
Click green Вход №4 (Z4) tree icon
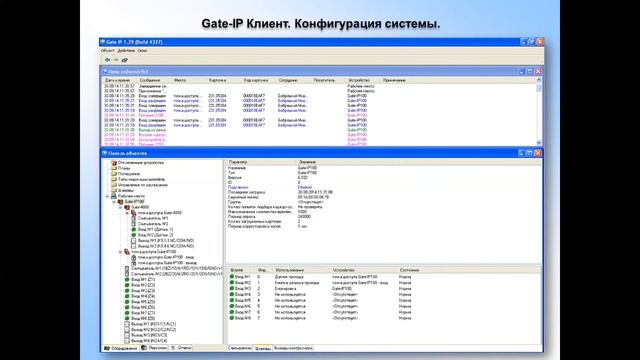tap(127, 296)
